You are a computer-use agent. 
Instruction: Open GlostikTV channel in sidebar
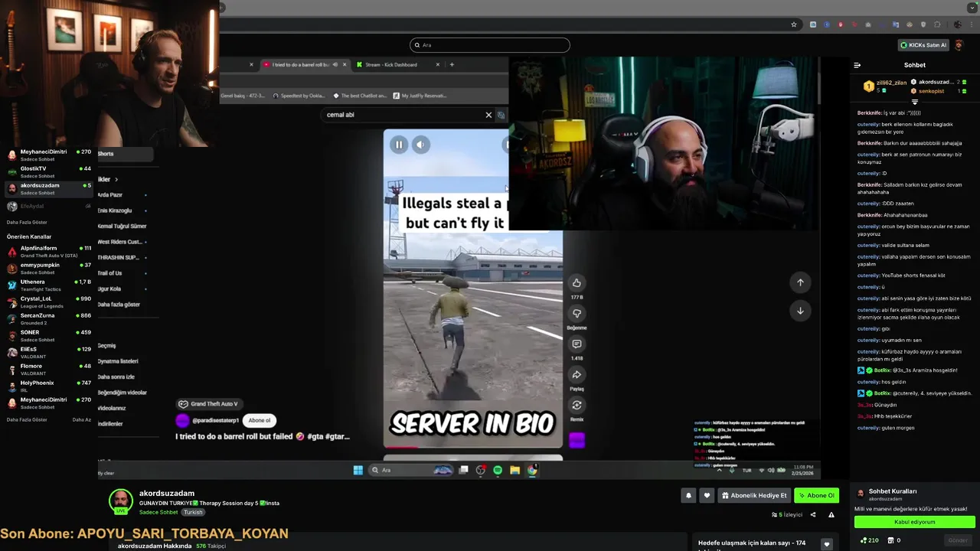coord(49,172)
